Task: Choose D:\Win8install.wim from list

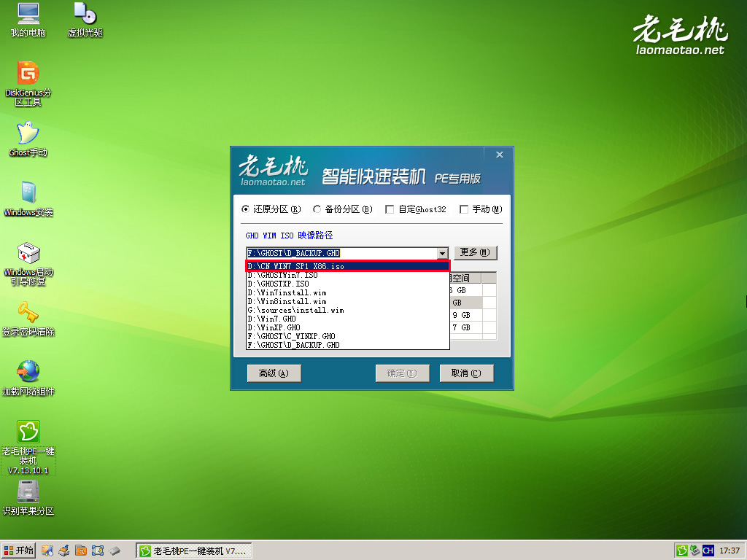Action: 348,301
